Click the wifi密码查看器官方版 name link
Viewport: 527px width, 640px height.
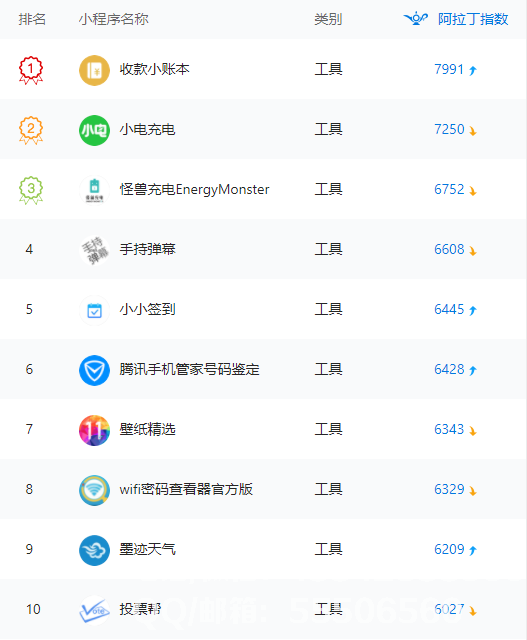[186, 489]
